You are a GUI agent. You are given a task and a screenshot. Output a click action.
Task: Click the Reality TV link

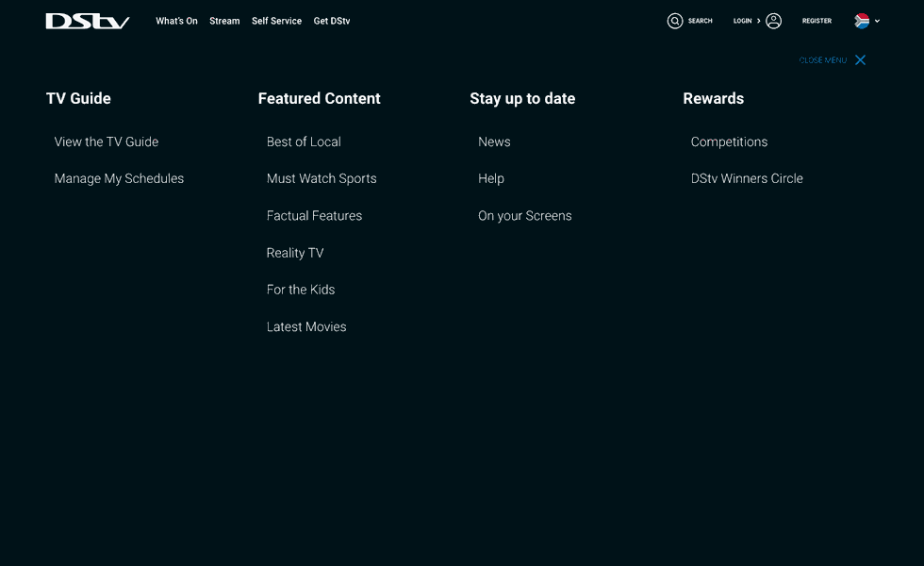(295, 252)
